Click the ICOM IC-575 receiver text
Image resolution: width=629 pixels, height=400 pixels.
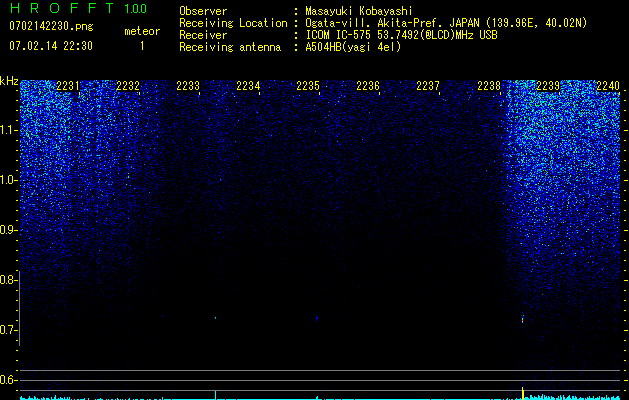click(401, 35)
